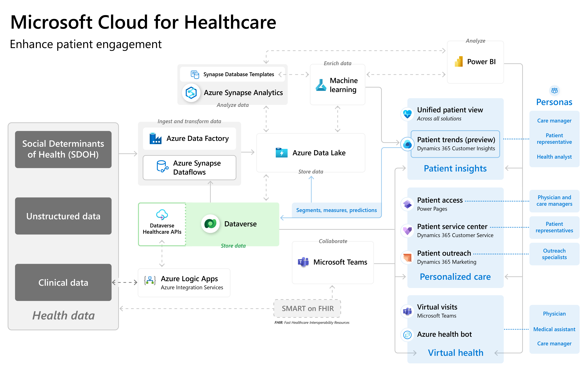Click the Azure health bot icon
Viewport: 588px width, 371px height.
coord(407,335)
